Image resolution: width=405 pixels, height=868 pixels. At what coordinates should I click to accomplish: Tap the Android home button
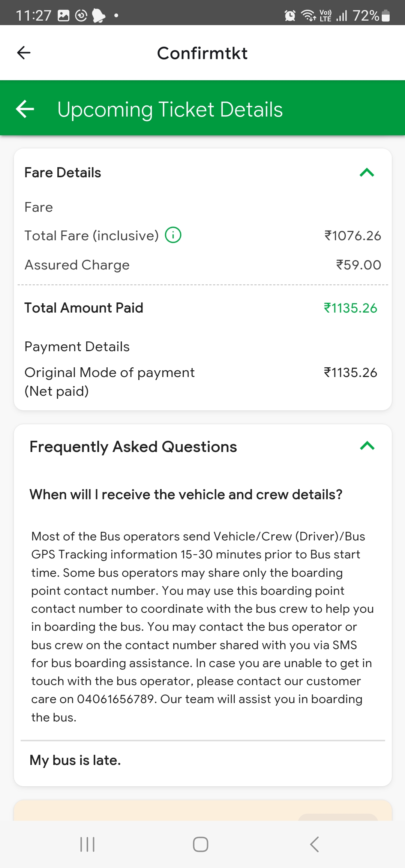coord(201,844)
